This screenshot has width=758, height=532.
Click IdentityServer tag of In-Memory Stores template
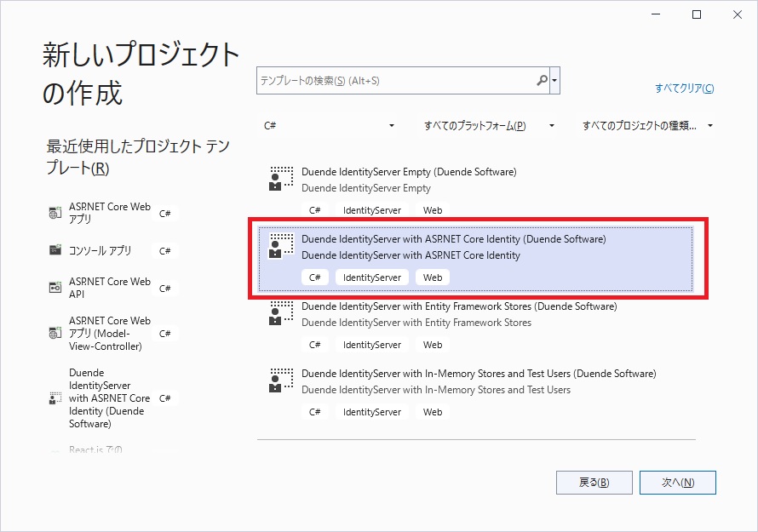[371, 412]
